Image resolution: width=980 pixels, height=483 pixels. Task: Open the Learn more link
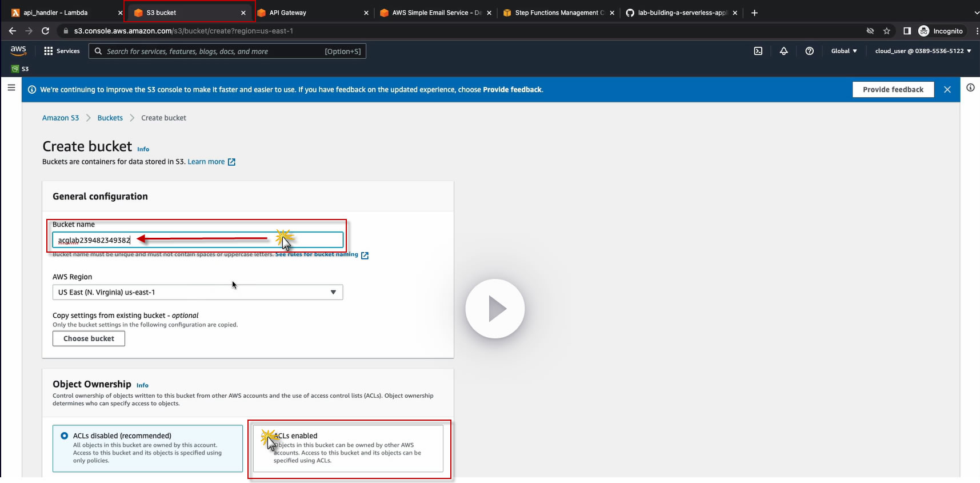206,162
